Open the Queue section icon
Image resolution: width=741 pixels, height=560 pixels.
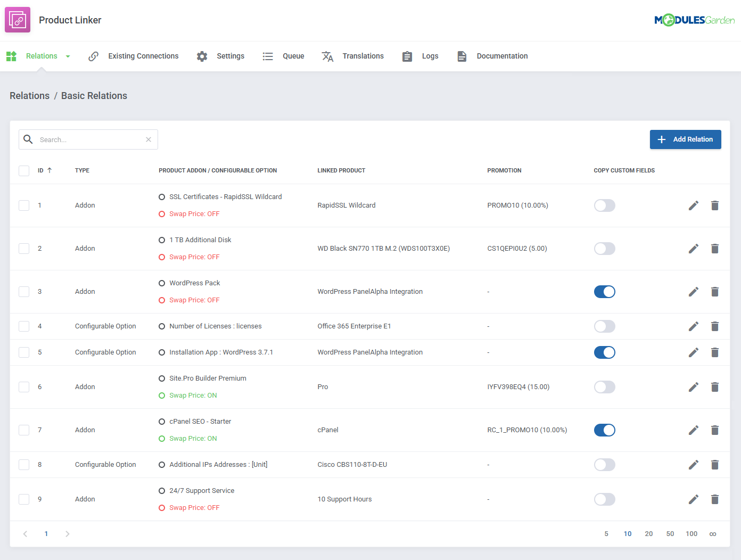268,56
